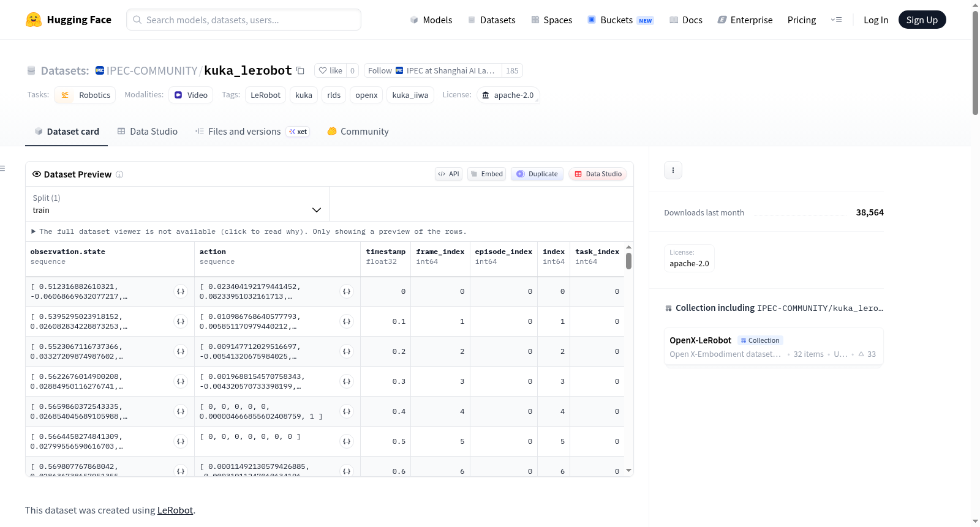Viewport: 980px width, 527px height.
Task: Follow the LeRobot link in the description
Action: click(x=175, y=510)
